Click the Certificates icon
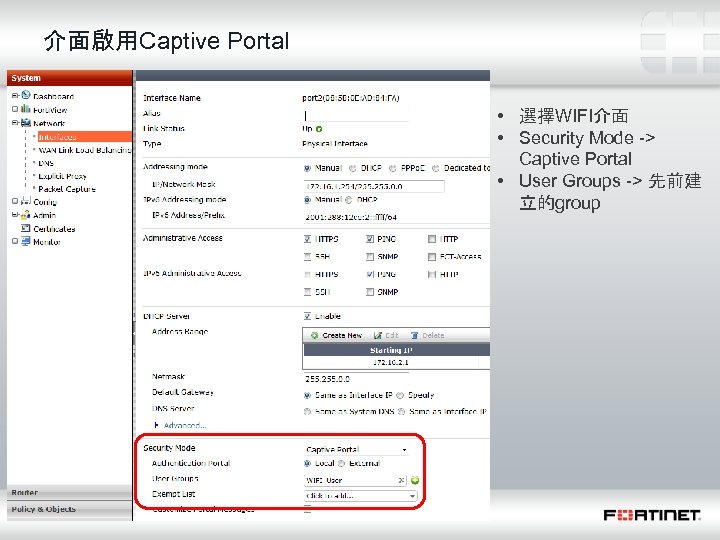The height and width of the screenshot is (540, 720). coord(26,228)
